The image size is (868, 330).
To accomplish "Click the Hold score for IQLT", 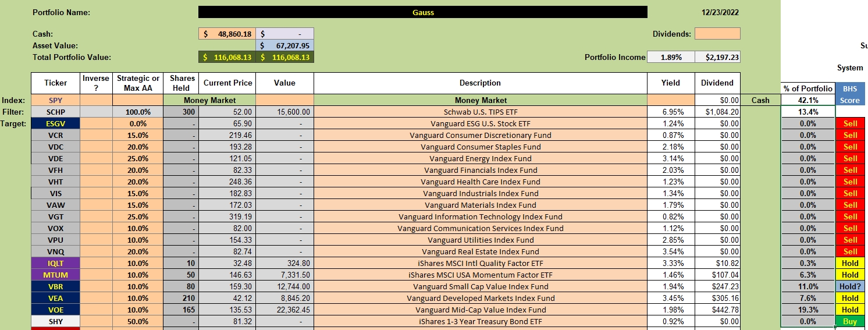I will click(x=850, y=263).
